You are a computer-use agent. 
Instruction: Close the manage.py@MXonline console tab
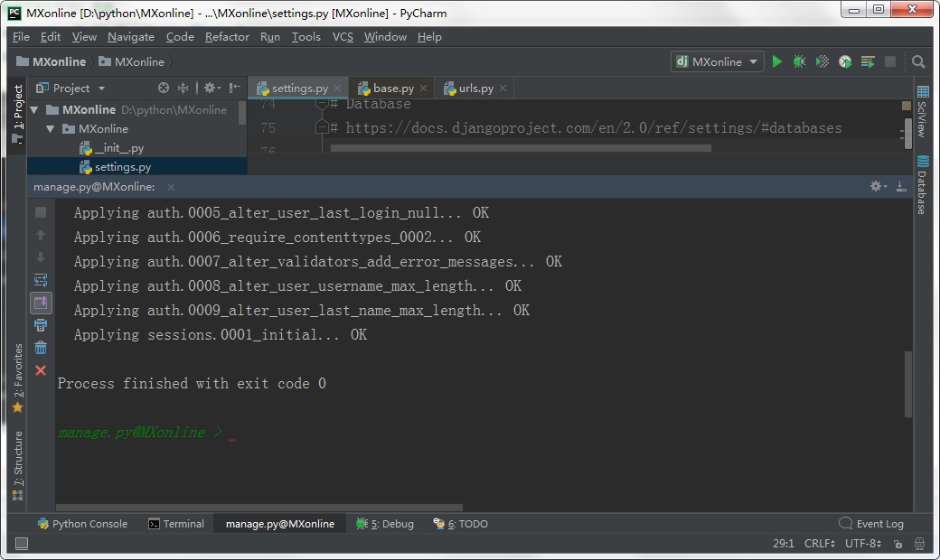(171, 187)
